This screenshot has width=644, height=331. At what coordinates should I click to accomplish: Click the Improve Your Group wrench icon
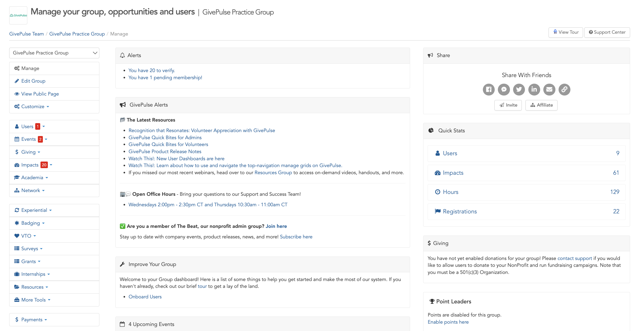122,264
